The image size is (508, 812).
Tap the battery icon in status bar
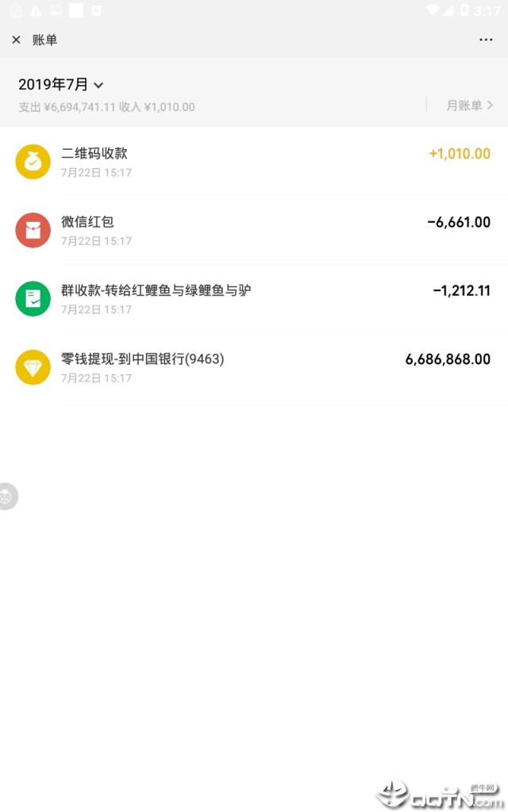[464, 11]
